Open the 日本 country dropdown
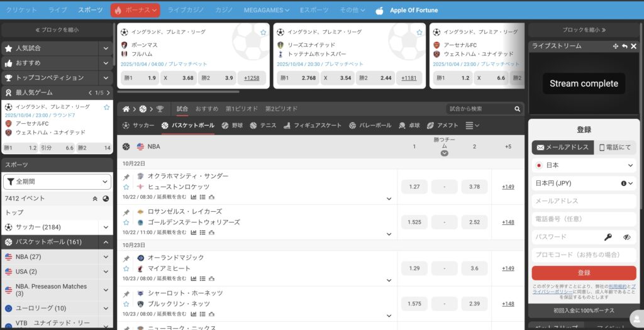This screenshot has width=644, height=330. [x=584, y=165]
